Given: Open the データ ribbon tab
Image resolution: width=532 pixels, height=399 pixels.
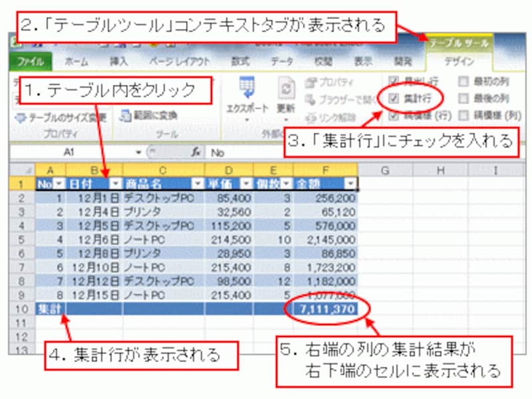Looking at the screenshot, I should [282, 62].
